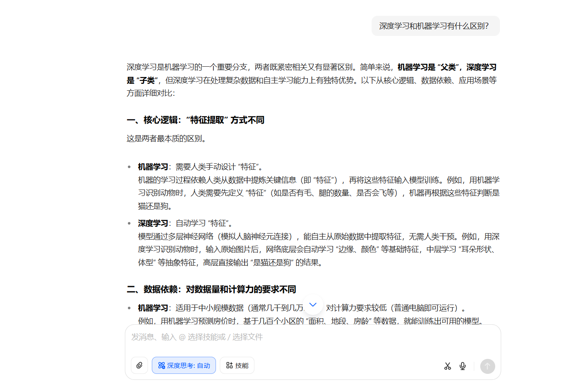Click the user question bubble 深度学习和机器学习有什么区别
Image resolution: width=588 pixels, height=385 pixels.
pyautogui.click(x=434, y=26)
